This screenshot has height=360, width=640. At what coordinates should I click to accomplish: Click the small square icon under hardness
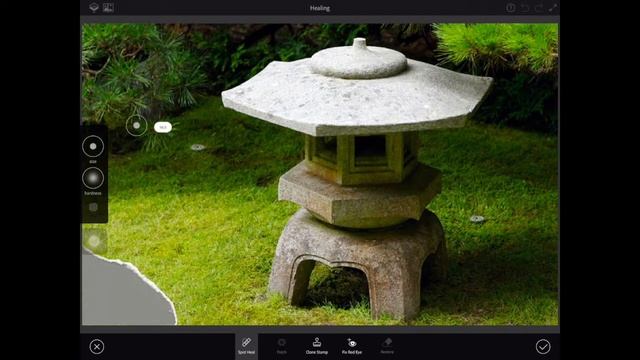point(93,207)
